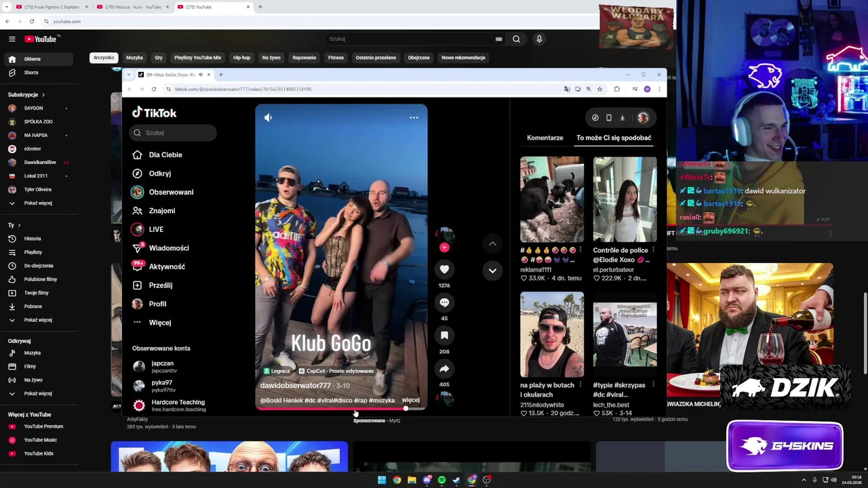The height and width of the screenshot is (488, 868).
Task: Open Spotify from the taskbar
Action: (x=441, y=480)
